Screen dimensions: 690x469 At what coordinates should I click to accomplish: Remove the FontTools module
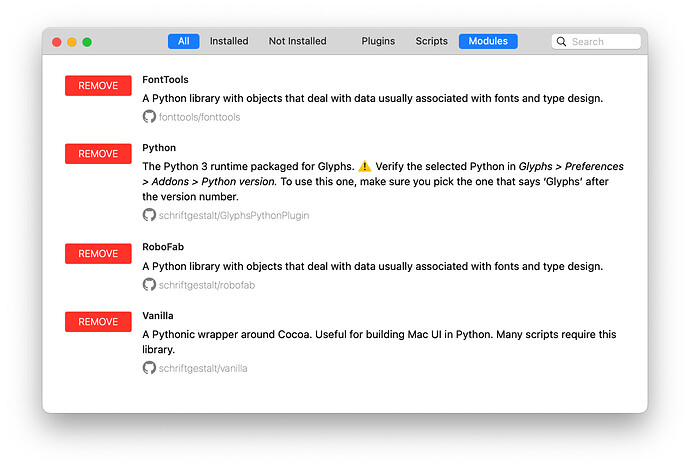pos(98,86)
